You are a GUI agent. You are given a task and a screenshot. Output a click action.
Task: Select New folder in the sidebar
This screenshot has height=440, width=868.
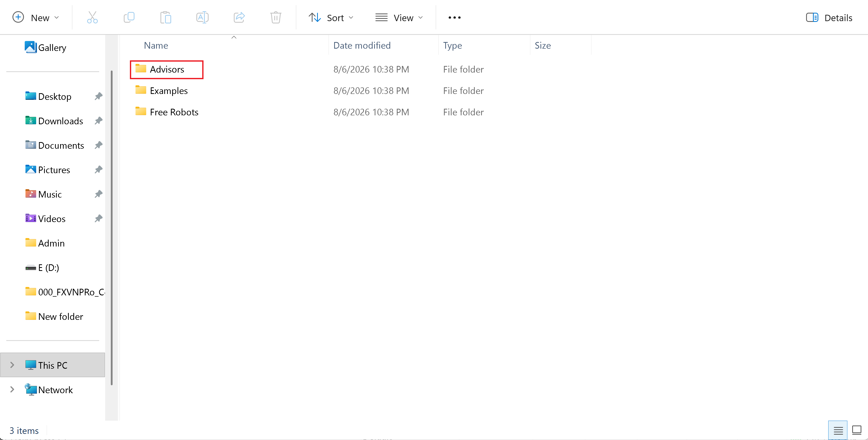pos(54,316)
